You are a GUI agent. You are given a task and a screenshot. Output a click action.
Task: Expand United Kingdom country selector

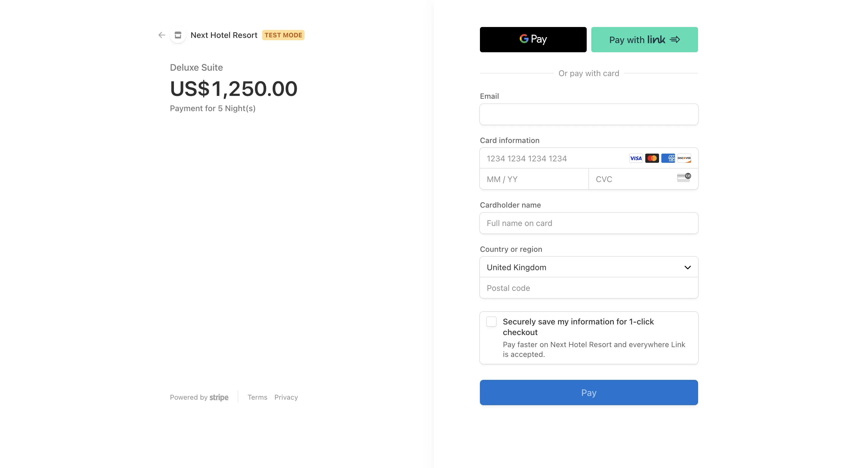click(x=588, y=267)
